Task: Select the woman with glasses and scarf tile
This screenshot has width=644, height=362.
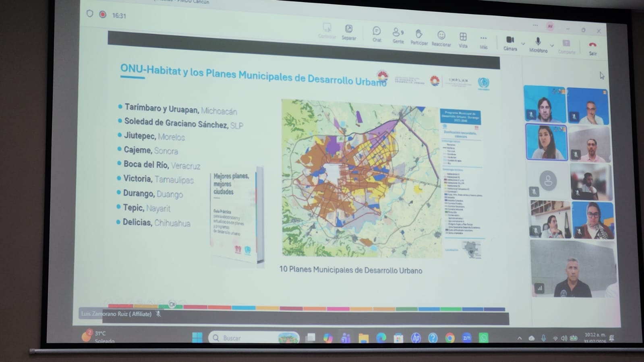Action: pos(593,221)
